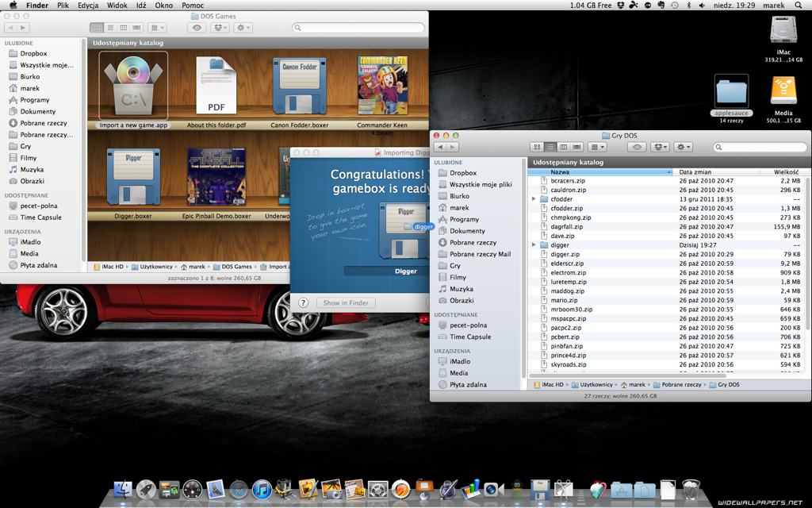Expand the cfodder folder disclosure triangle
Image resolution: width=812 pixels, height=508 pixels.
coord(534,199)
